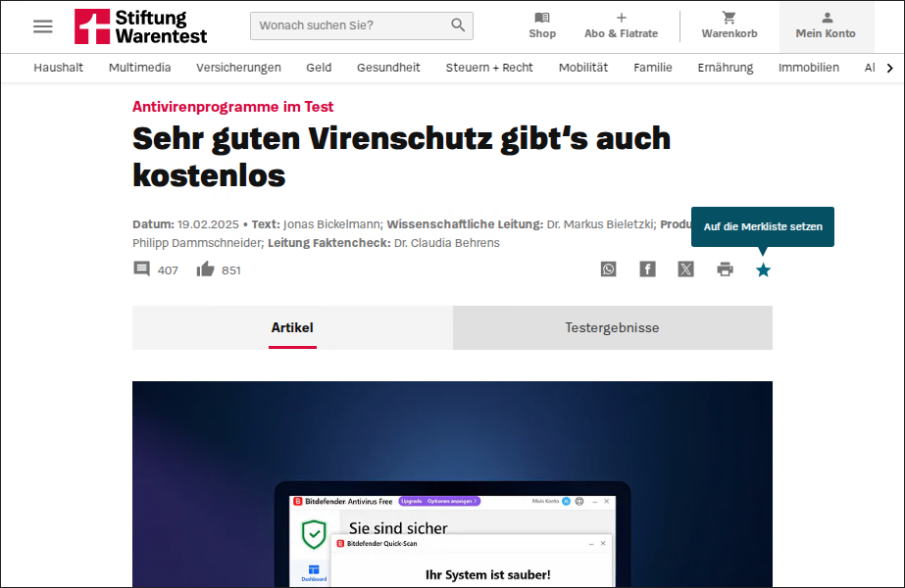The height and width of the screenshot is (588, 905).
Task: Share article via WhatsApp
Action: coord(609,269)
